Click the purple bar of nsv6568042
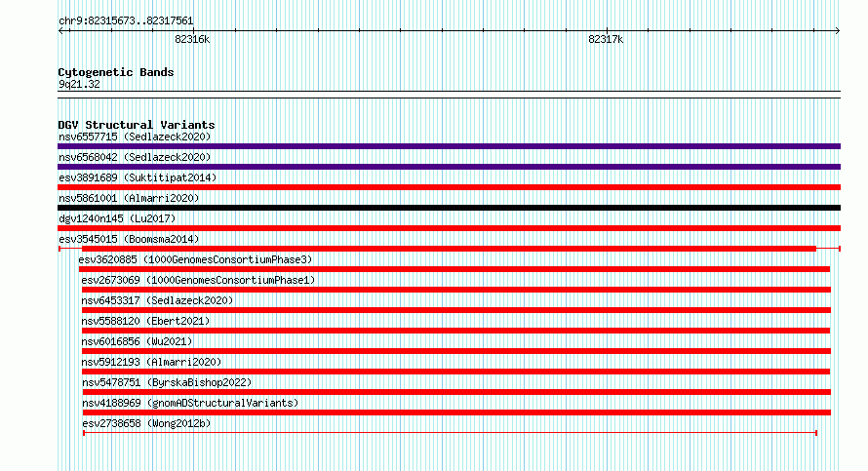 tap(449, 167)
